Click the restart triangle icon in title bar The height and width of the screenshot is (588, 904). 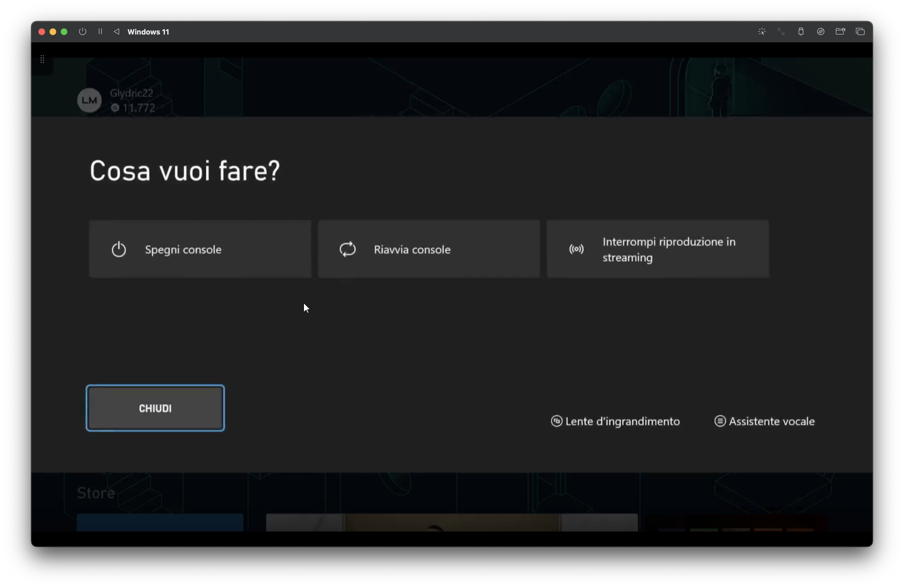tap(117, 31)
